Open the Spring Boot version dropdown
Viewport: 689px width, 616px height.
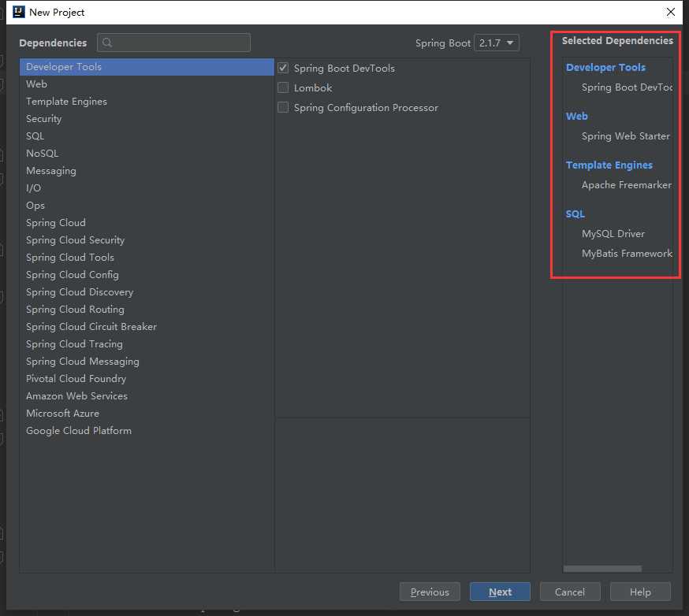[497, 43]
